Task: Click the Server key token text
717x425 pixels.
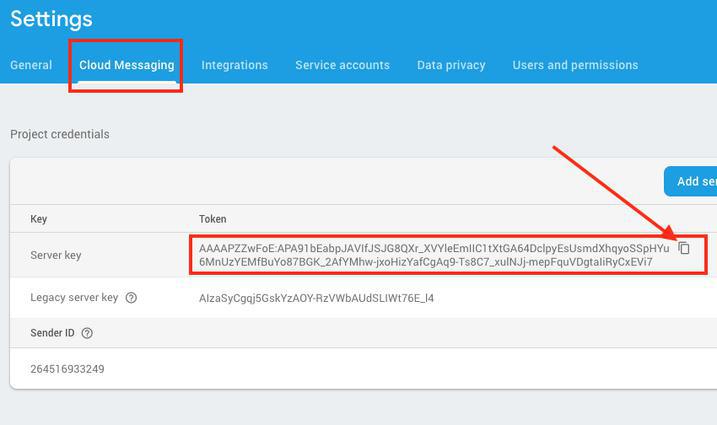Action: click(430, 255)
